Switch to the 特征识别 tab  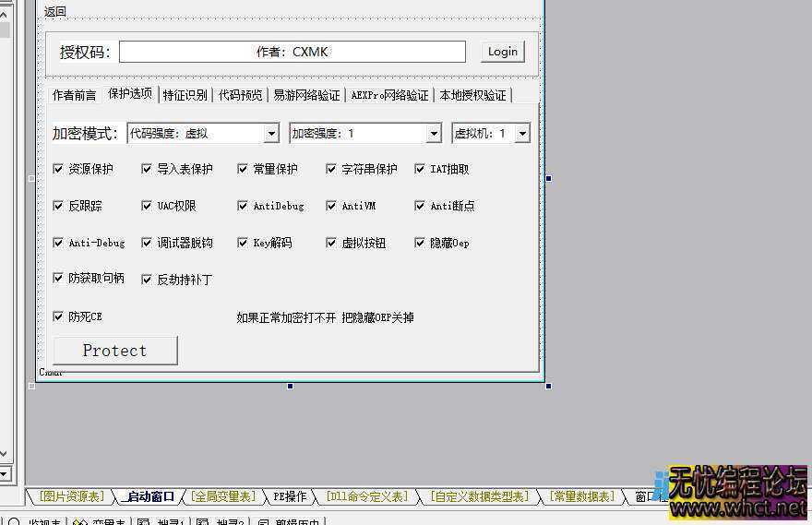(x=185, y=95)
